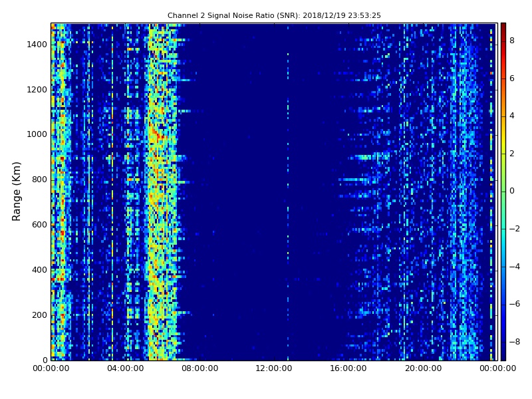
Task: Click the colorbar value 2 label
Action: tap(512, 154)
